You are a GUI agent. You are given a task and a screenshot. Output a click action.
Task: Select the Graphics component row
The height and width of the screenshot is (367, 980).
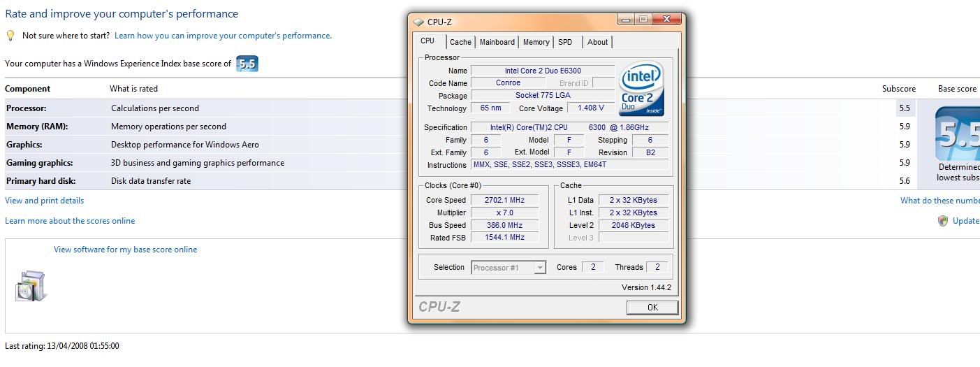tap(461, 145)
